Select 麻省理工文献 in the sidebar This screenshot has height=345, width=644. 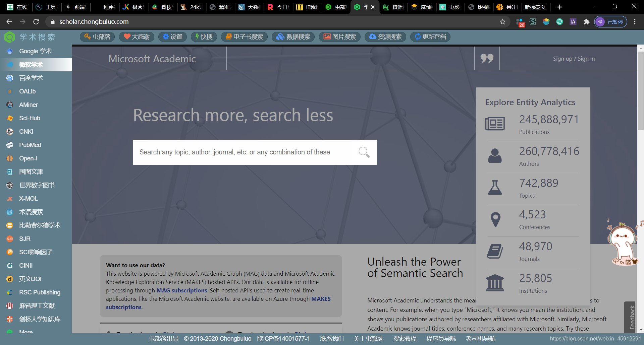pos(36,306)
